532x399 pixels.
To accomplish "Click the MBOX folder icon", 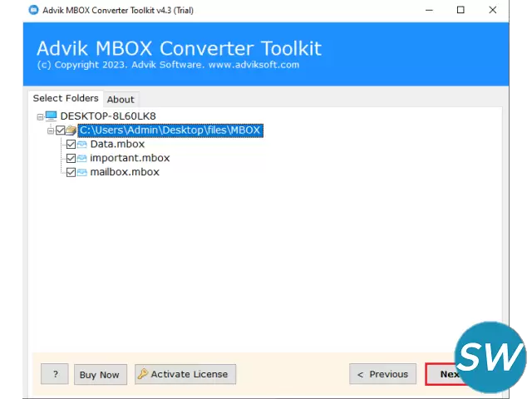I will pos(71,131).
